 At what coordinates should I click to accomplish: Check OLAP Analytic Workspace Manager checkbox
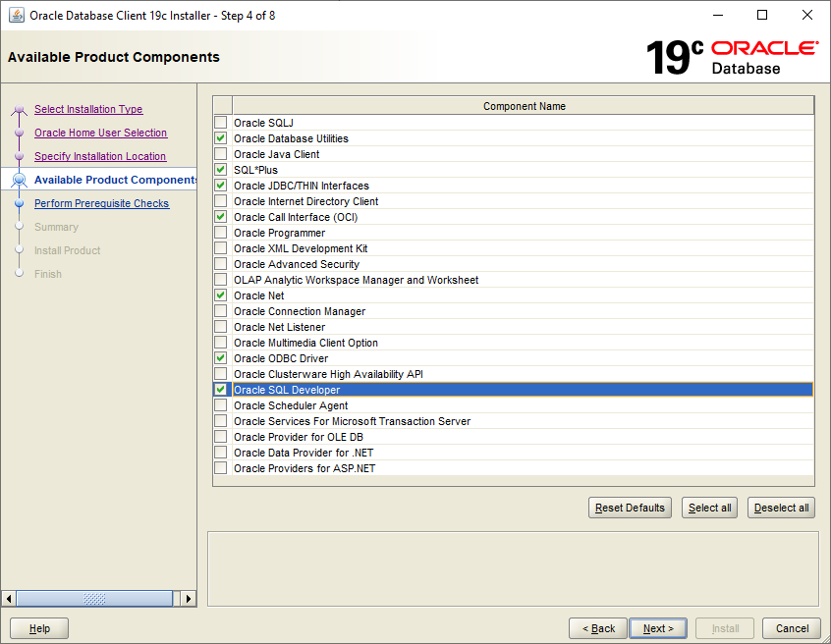220,280
